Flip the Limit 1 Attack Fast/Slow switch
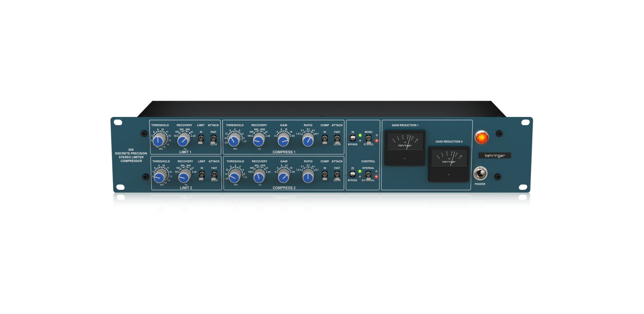Screen dimensions: 644x314 point(214,139)
